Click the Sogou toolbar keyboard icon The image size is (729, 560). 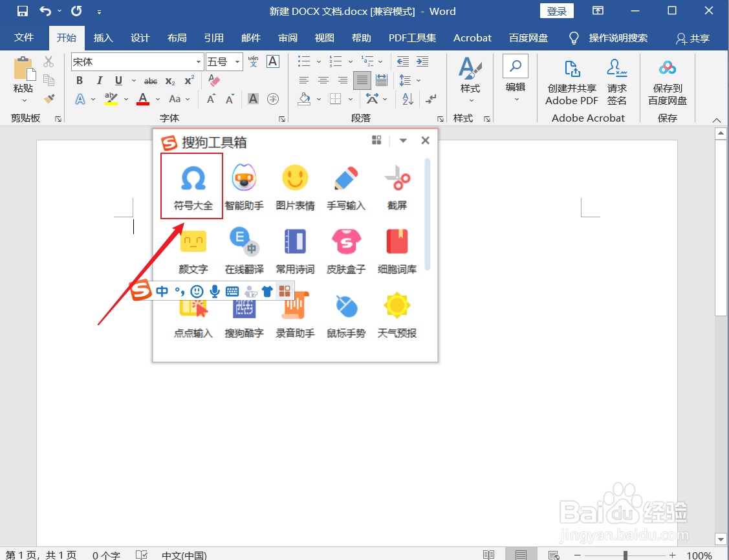coord(232,292)
